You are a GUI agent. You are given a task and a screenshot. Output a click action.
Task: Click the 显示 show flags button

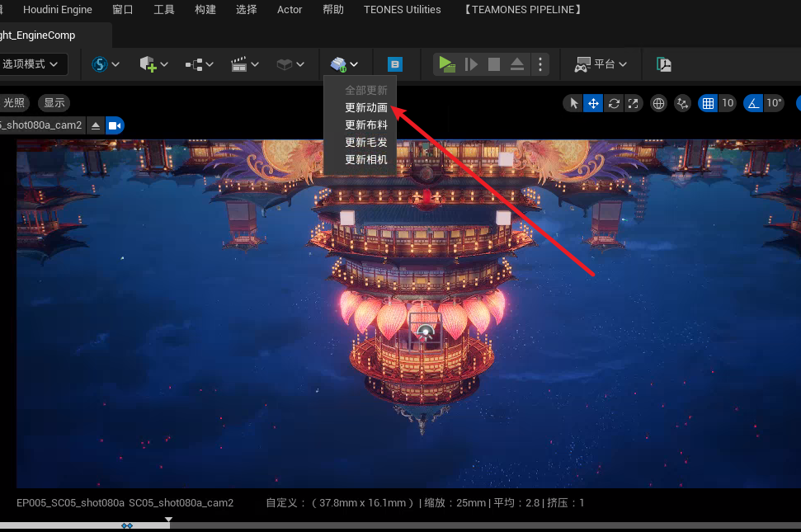pyautogui.click(x=54, y=103)
